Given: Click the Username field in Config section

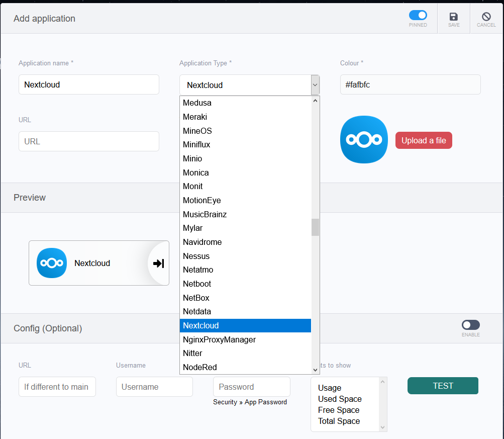Looking at the screenshot, I should [154, 387].
